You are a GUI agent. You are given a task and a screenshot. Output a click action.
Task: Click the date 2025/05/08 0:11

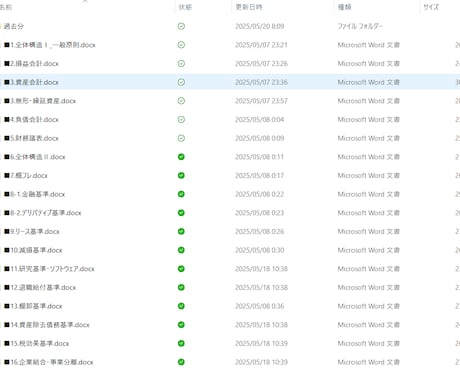260,157
